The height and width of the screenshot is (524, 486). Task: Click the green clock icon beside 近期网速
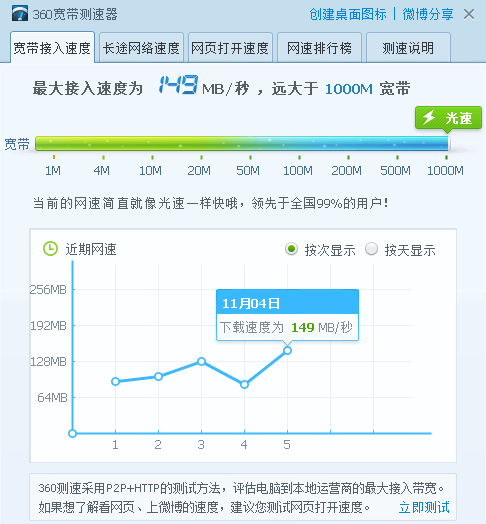(x=50, y=249)
